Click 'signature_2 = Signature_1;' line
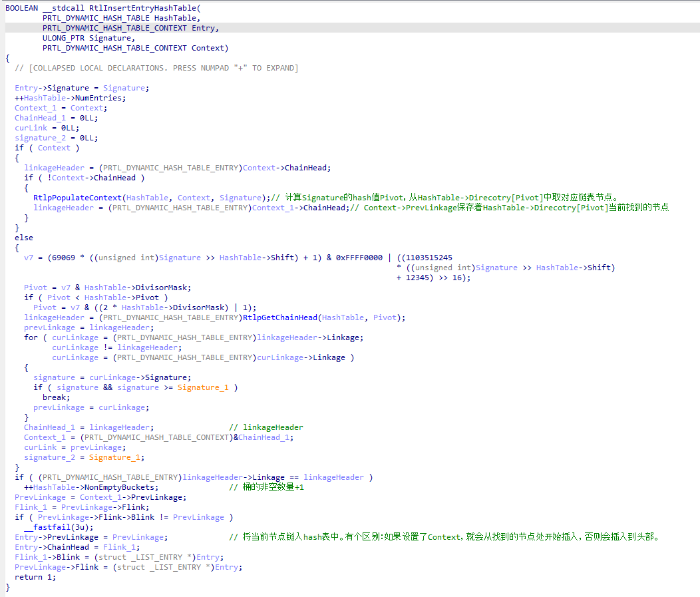 [x=85, y=457]
